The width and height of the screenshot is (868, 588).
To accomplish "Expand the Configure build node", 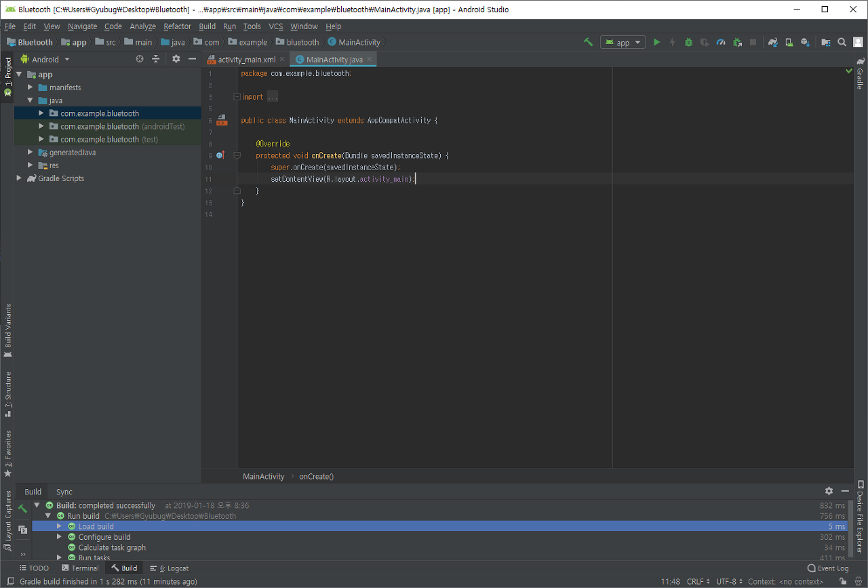I will click(x=60, y=537).
